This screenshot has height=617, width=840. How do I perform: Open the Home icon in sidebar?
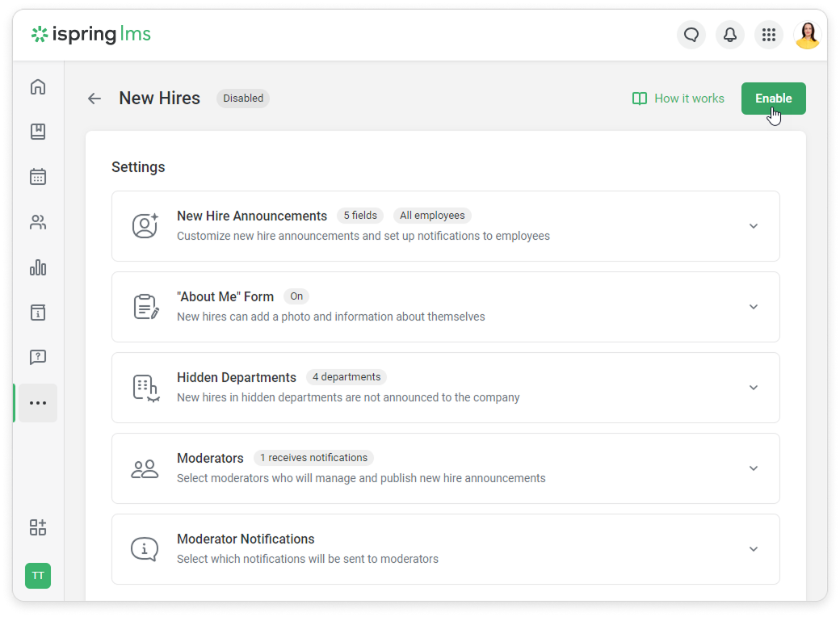(38, 87)
